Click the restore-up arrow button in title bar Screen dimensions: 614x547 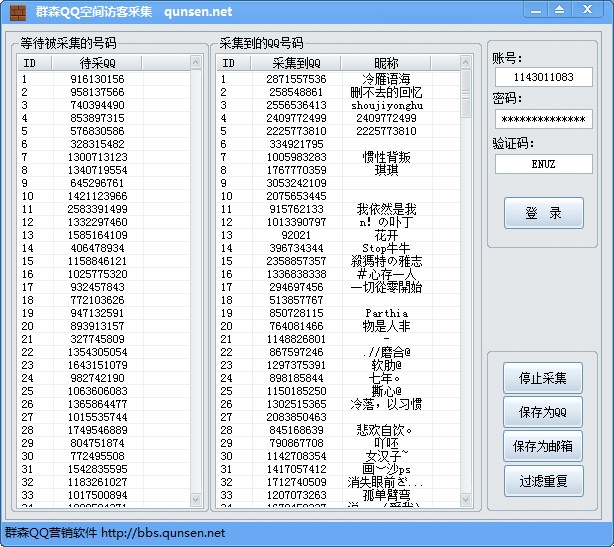tap(560, 10)
